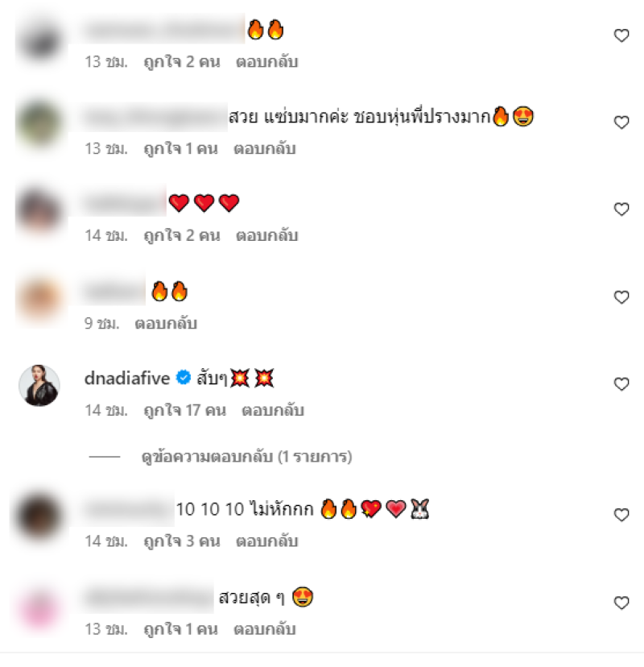Click ตอบกลับ under 'สวยสุด ๆ' comment
This screenshot has height=667, width=644.
click(x=265, y=629)
